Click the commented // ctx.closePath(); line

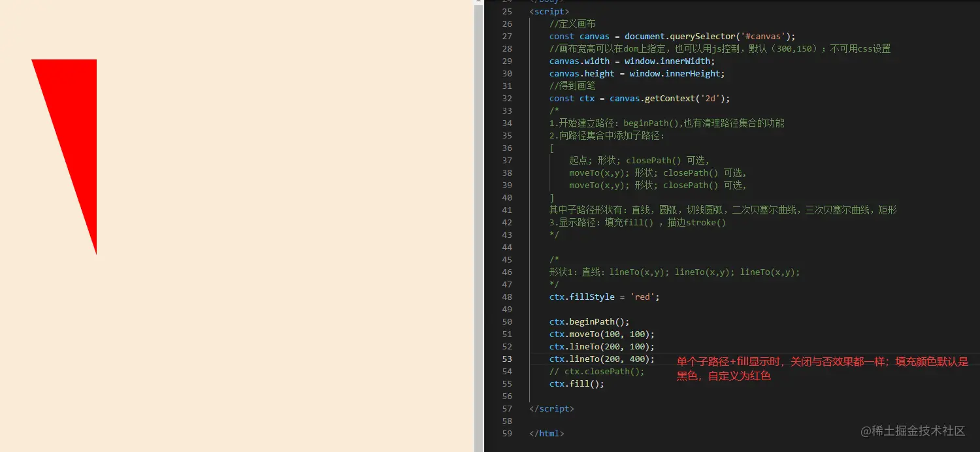(x=597, y=372)
